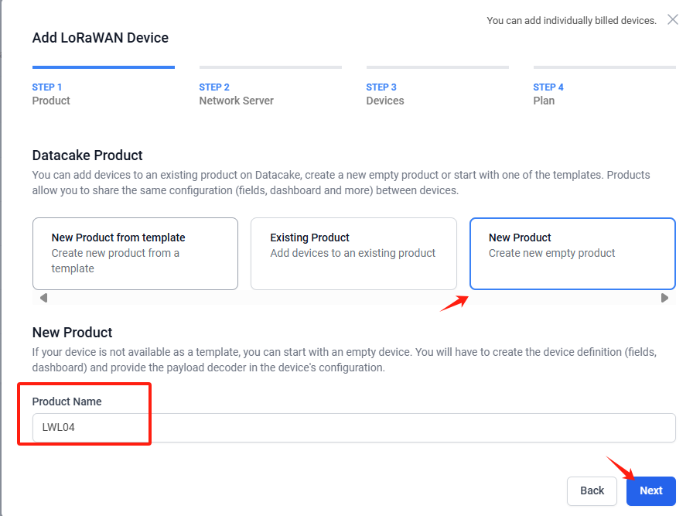693x516 pixels.
Task: Click the product cards horizontal scrollbar track
Action: pos(354,298)
